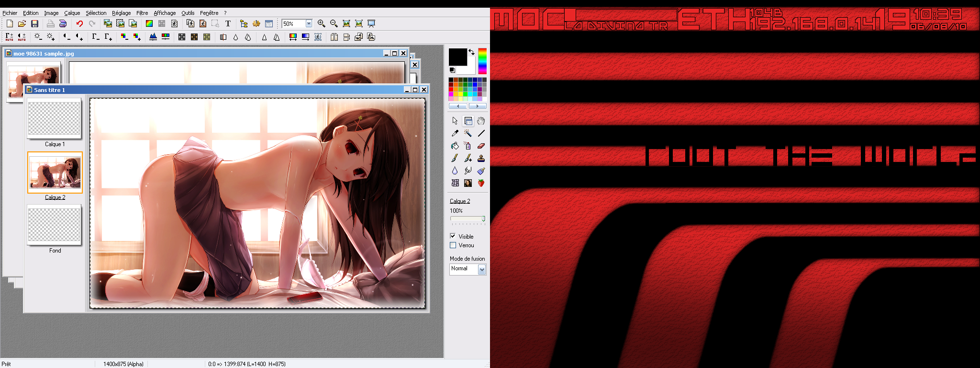Select the Magic Wand tool

tap(468, 133)
